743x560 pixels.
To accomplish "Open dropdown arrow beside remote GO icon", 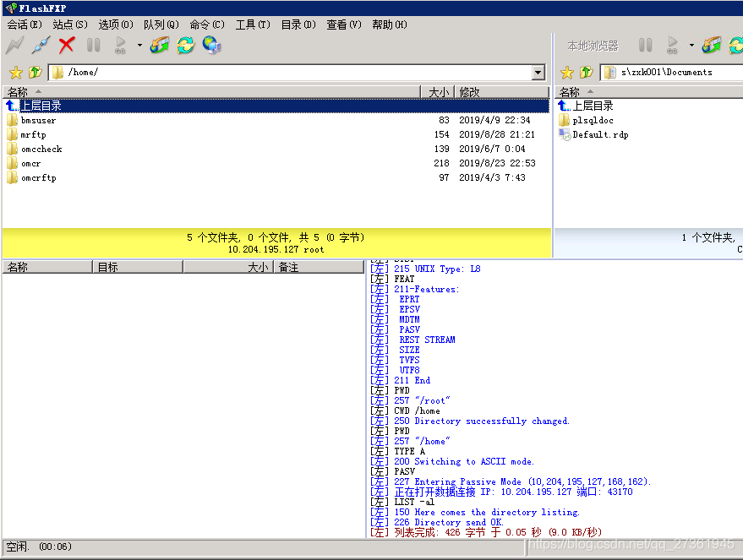I will 139,46.
